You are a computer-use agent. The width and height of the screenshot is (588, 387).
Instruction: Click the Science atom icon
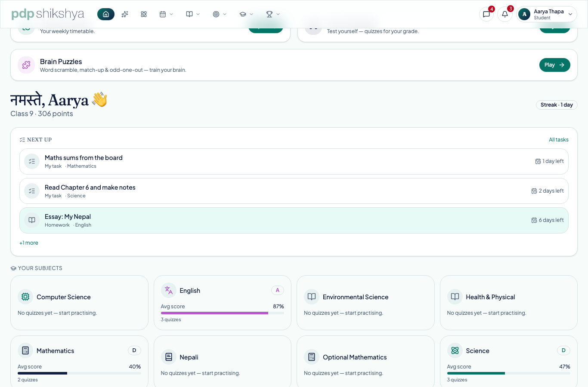pos(455,350)
